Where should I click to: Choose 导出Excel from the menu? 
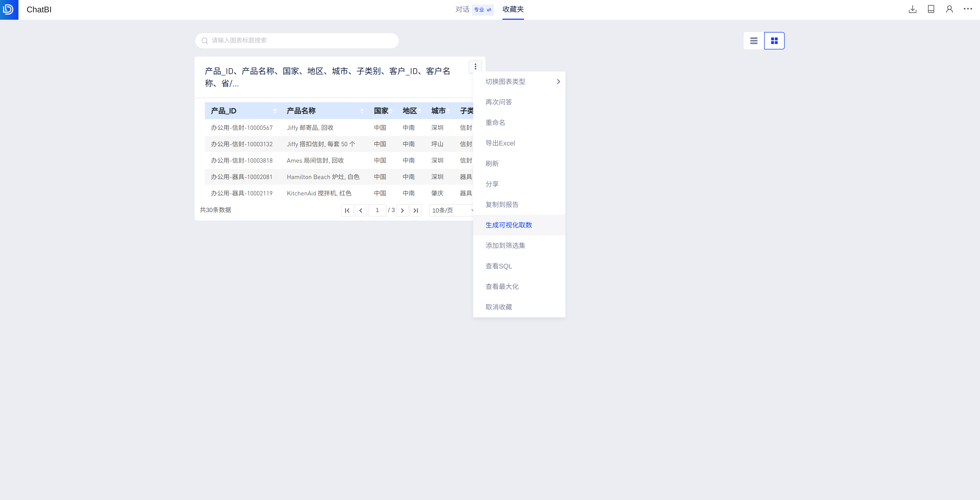coord(500,143)
